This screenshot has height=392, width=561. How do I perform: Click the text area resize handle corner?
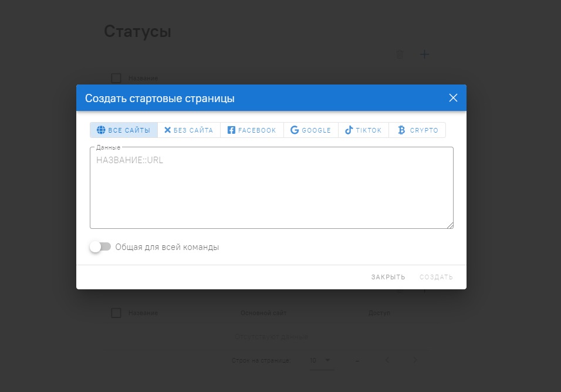(x=450, y=225)
